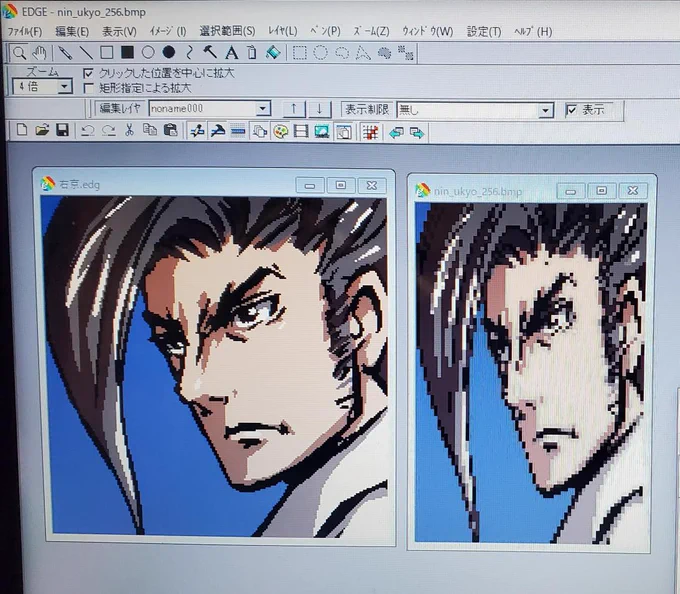680x594 pixels.
Task: Select the curve drawing tool
Action: 190,53
